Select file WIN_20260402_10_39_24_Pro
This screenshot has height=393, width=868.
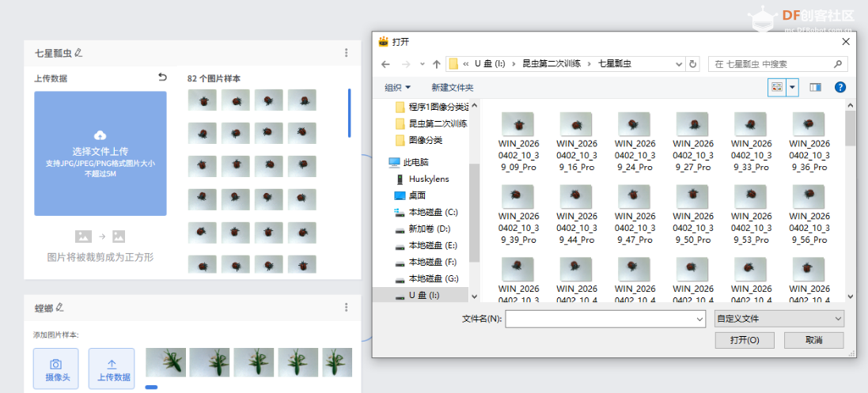pos(634,142)
